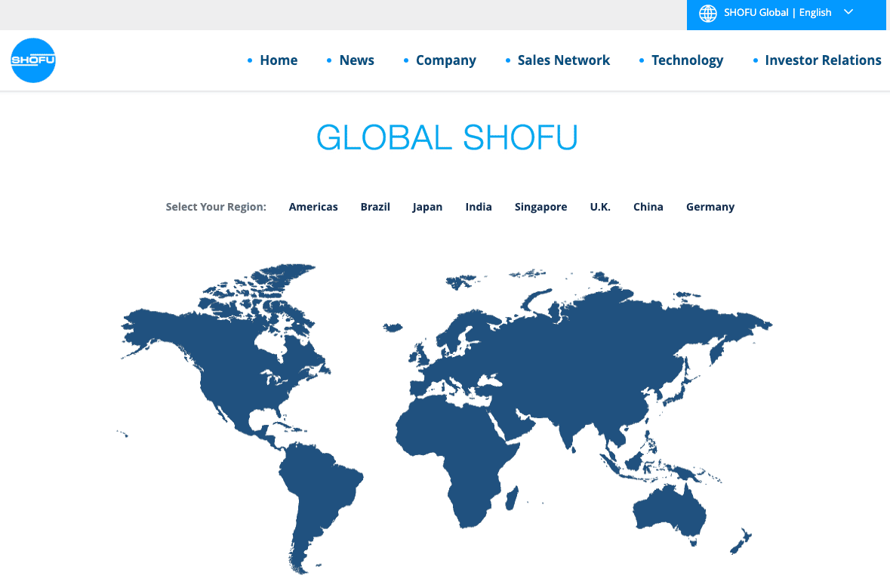This screenshot has height=588, width=890.
Task: Click the 'Select Your Region:' label
Action: tap(216, 207)
